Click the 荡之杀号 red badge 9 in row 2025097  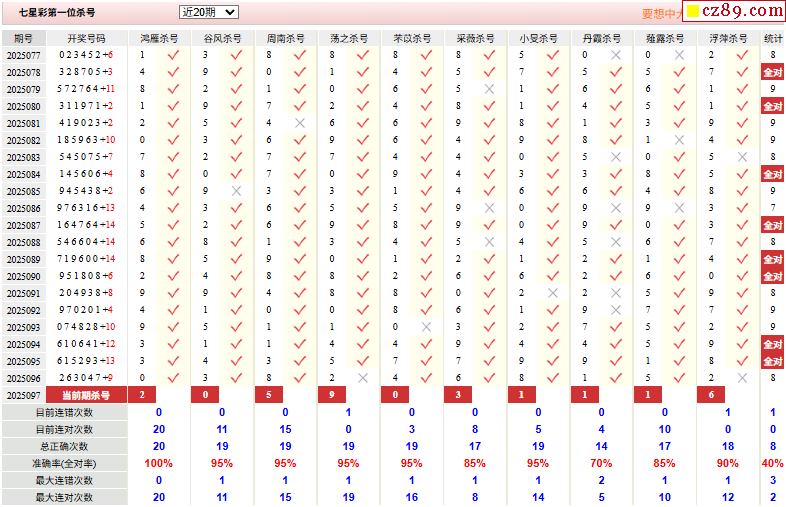click(332, 395)
